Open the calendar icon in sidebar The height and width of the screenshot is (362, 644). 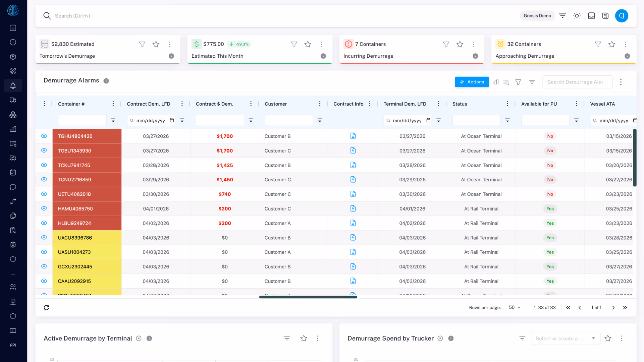pyautogui.click(x=13, y=172)
